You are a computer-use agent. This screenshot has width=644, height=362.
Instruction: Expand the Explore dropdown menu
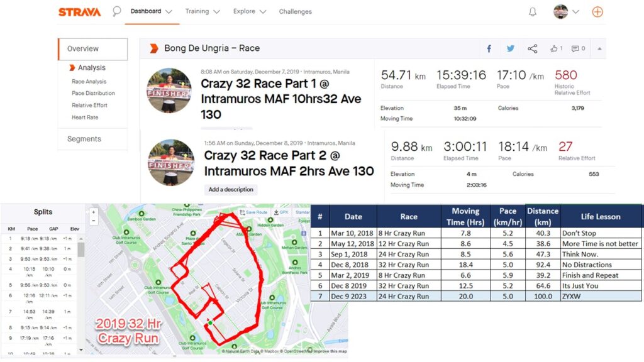[249, 11]
